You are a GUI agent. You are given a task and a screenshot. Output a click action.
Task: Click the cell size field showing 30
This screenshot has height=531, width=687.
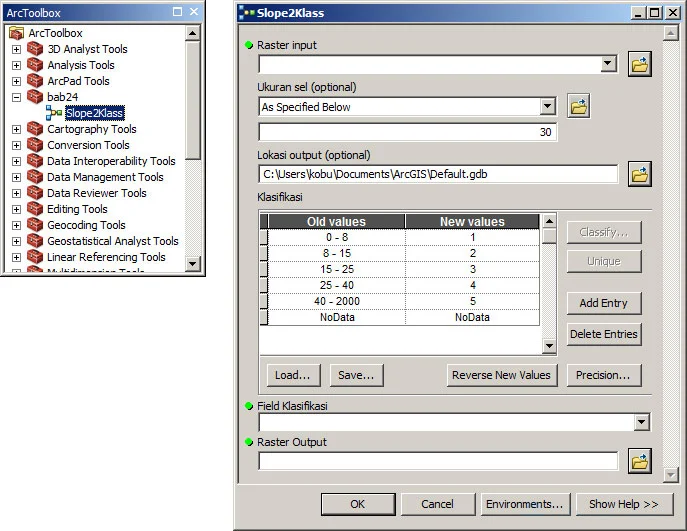[407, 132]
